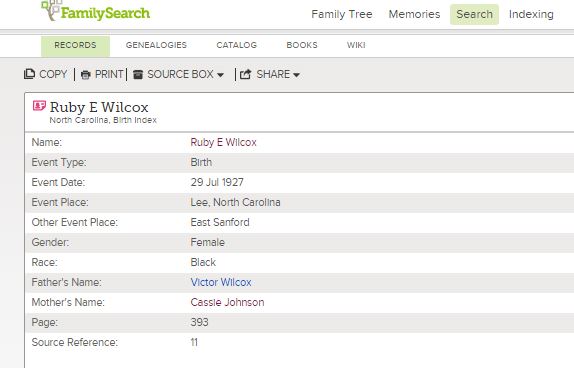This screenshot has height=368, width=574.
Task: Click the SOURCE BOX label
Action: pos(180,74)
